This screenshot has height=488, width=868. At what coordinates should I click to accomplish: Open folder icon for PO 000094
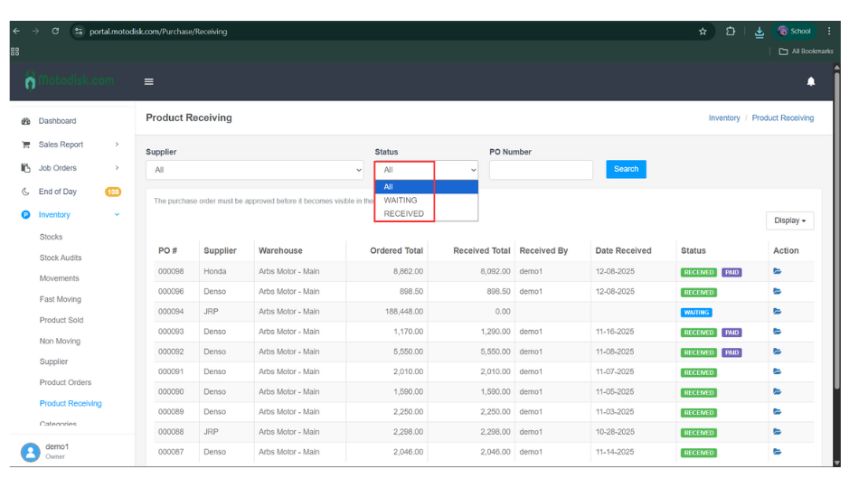coord(777,312)
